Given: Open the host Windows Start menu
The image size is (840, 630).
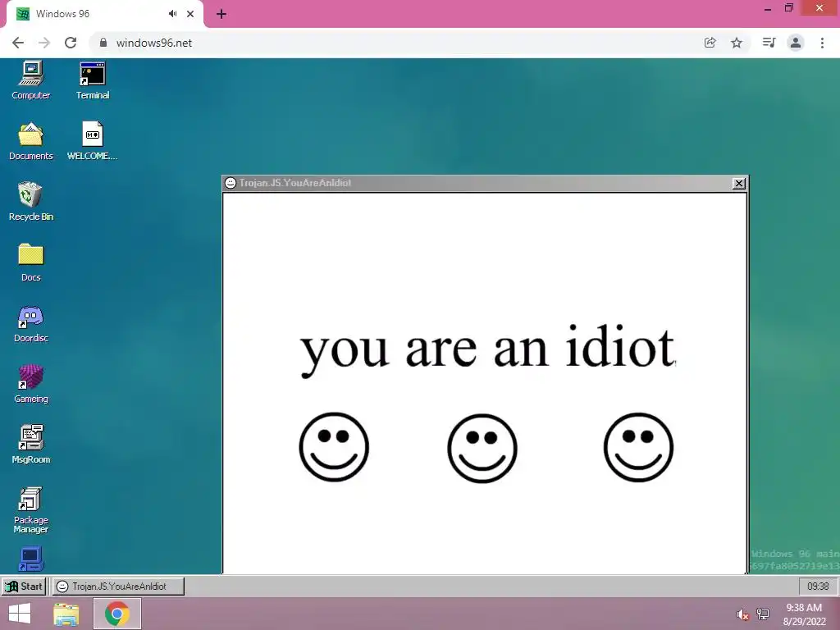Looking at the screenshot, I should tap(20, 614).
